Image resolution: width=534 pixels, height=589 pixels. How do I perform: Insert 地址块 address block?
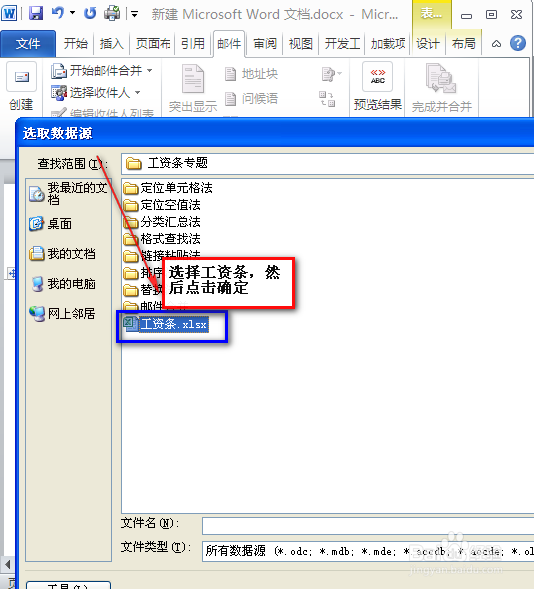click(251, 74)
